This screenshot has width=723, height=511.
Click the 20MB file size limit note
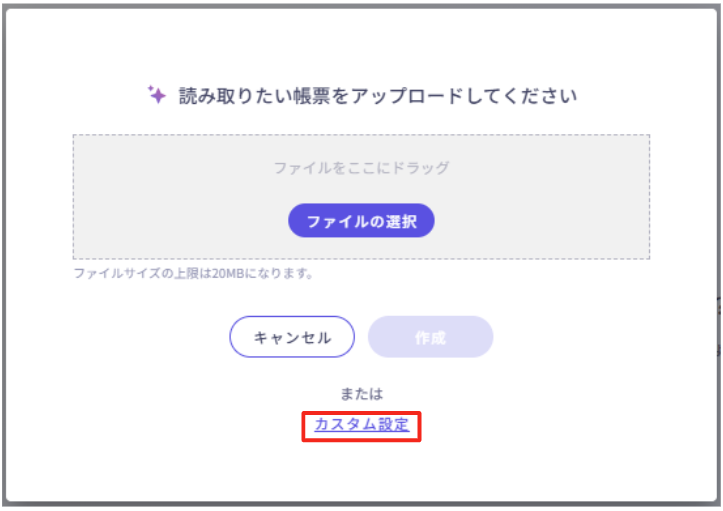click(194, 272)
